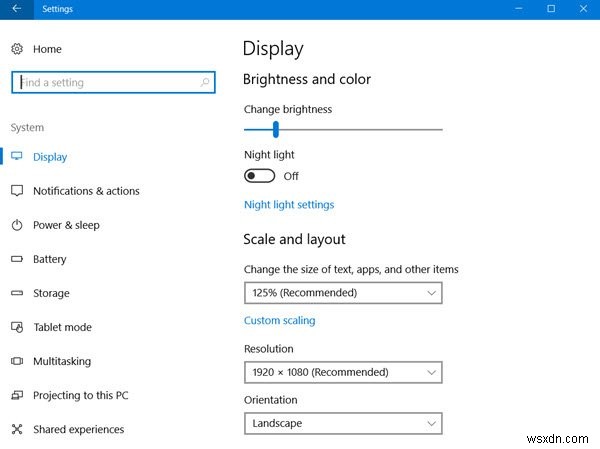The height and width of the screenshot is (449, 600).
Task: Click the search magnifier icon
Action: click(205, 82)
